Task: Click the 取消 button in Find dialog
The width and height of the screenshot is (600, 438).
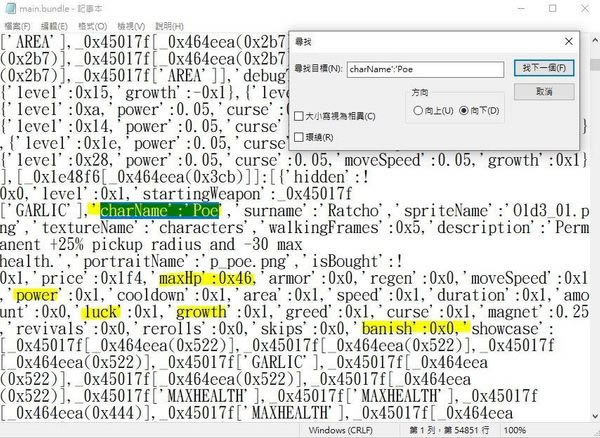Action: click(x=543, y=91)
